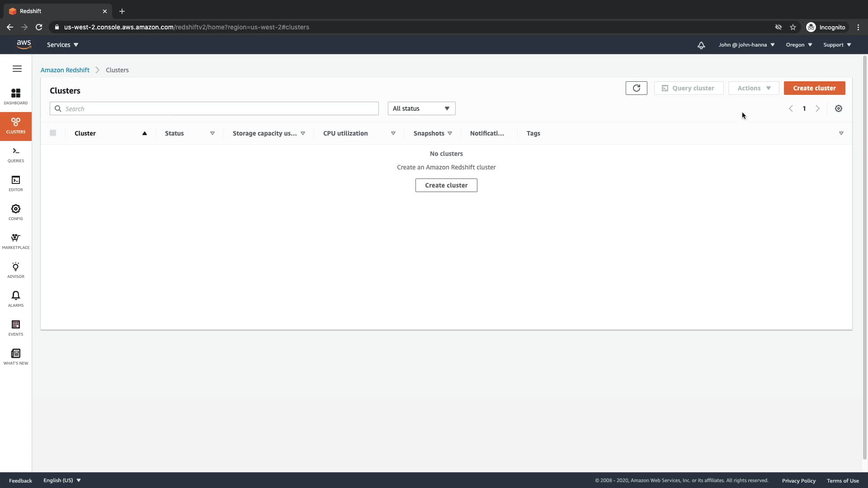Open the query Editor sidebar icon
The width and height of the screenshot is (868, 488).
(16, 183)
